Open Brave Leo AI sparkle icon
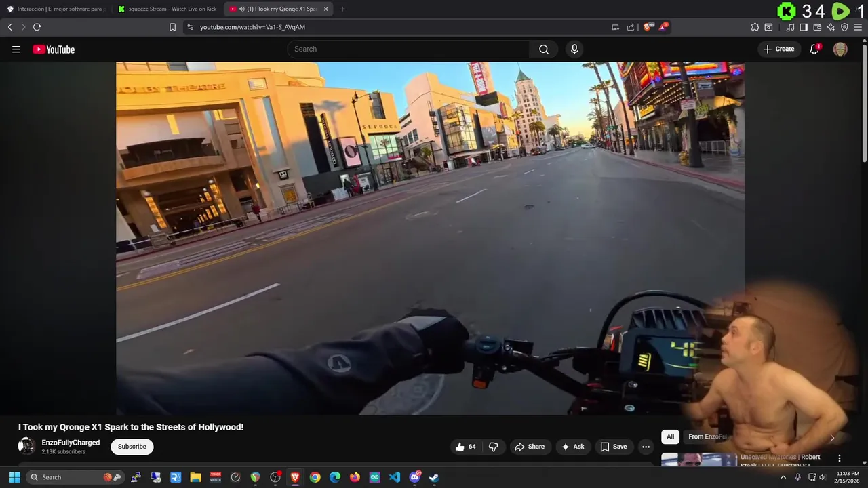Image resolution: width=868 pixels, height=488 pixels. click(831, 27)
